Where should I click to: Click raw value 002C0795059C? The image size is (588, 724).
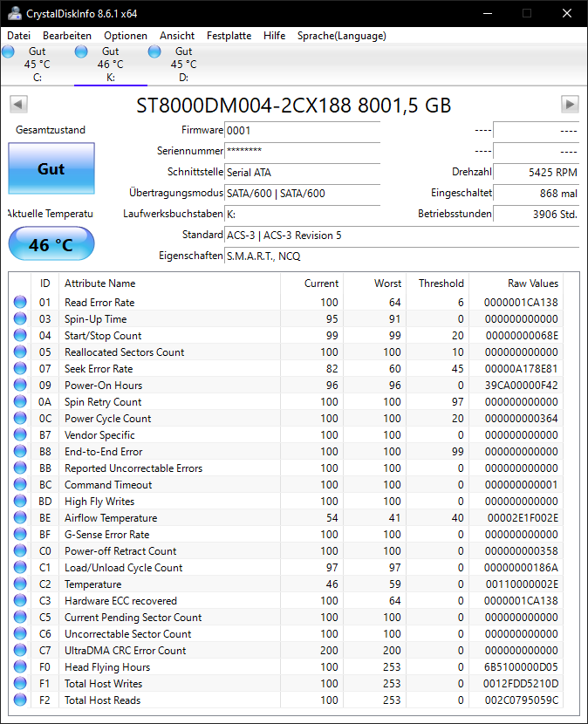click(522, 700)
